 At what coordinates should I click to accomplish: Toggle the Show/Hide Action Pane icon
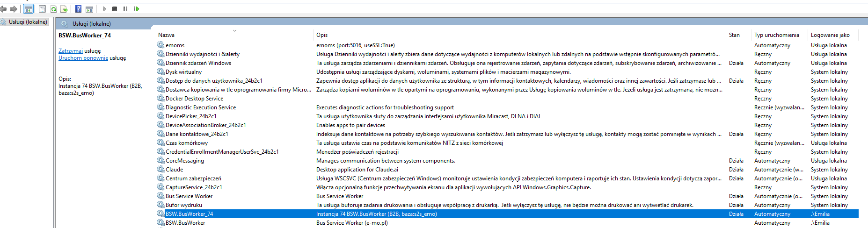(x=89, y=9)
